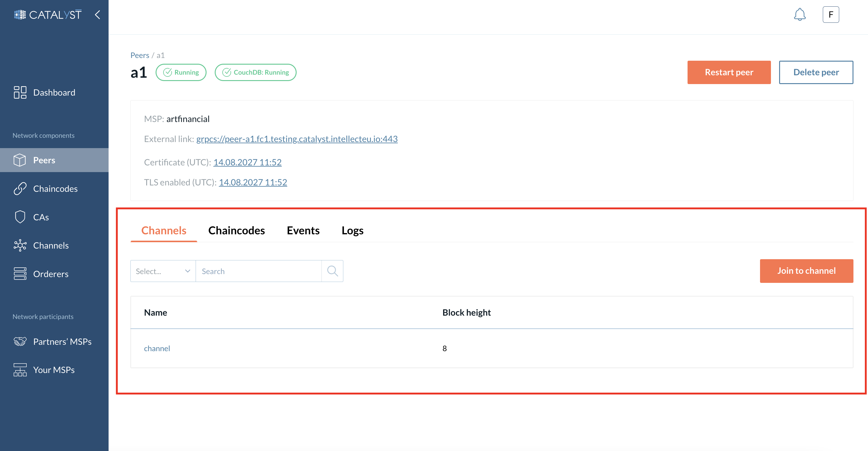Open the Dashboard grid icon
The width and height of the screenshot is (868, 451).
point(20,92)
